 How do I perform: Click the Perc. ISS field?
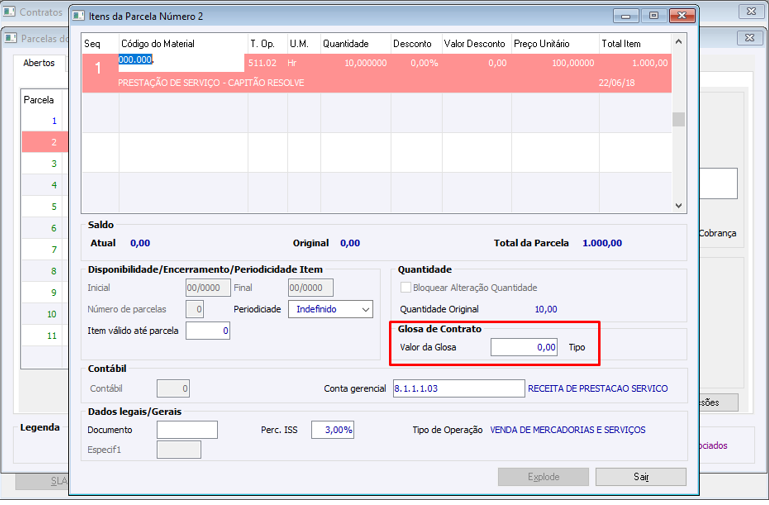(x=333, y=430)
